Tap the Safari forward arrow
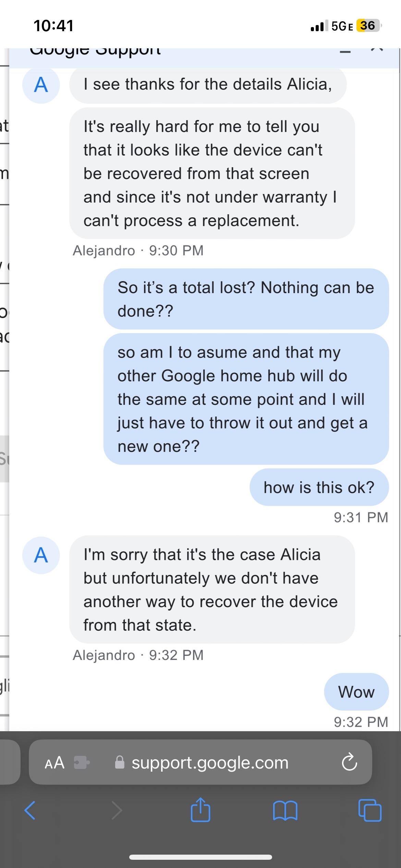Viewport: 401px width, 868px height. coord(117,810)
